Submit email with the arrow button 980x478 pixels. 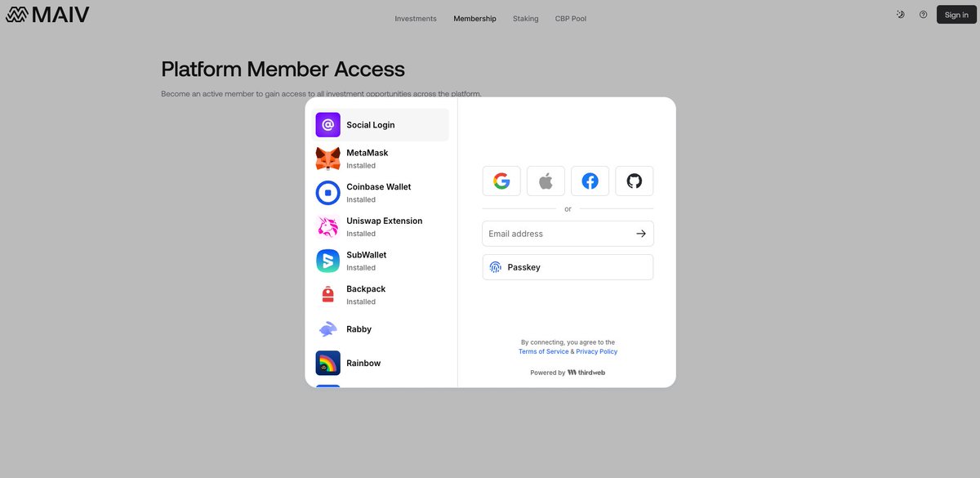641,234
